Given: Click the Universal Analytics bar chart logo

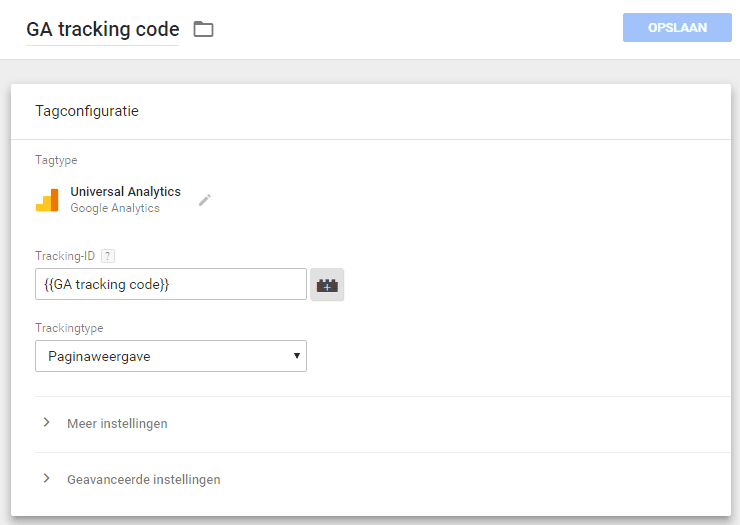Looking at the screenshot, I should (47, 200).
